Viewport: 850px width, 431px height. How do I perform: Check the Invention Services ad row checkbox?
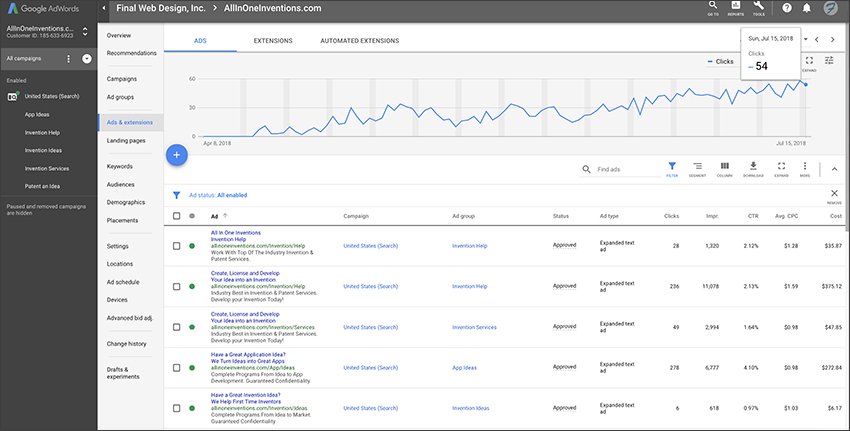(x=176, y=327)
